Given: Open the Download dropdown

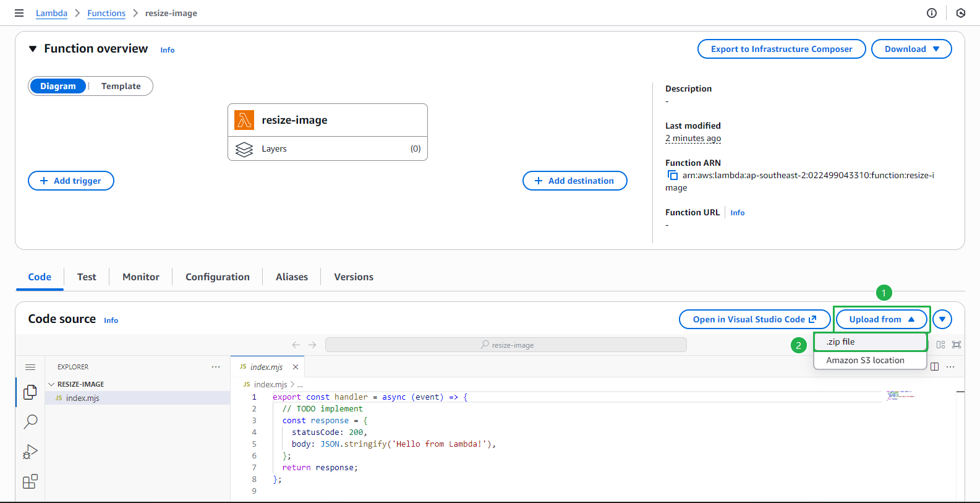Looking at the screenshot, I should click(911, 49).
